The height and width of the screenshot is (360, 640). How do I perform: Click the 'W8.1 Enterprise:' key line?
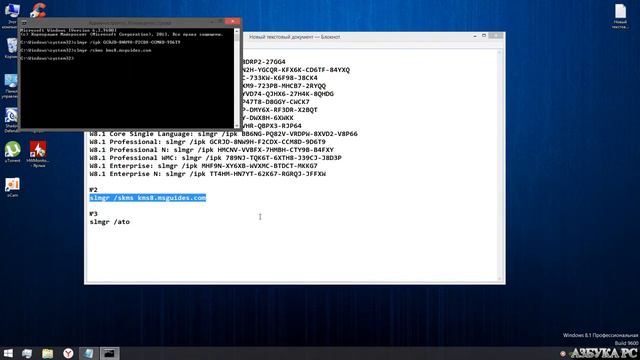pyautogui.click(x=204, y=166)
